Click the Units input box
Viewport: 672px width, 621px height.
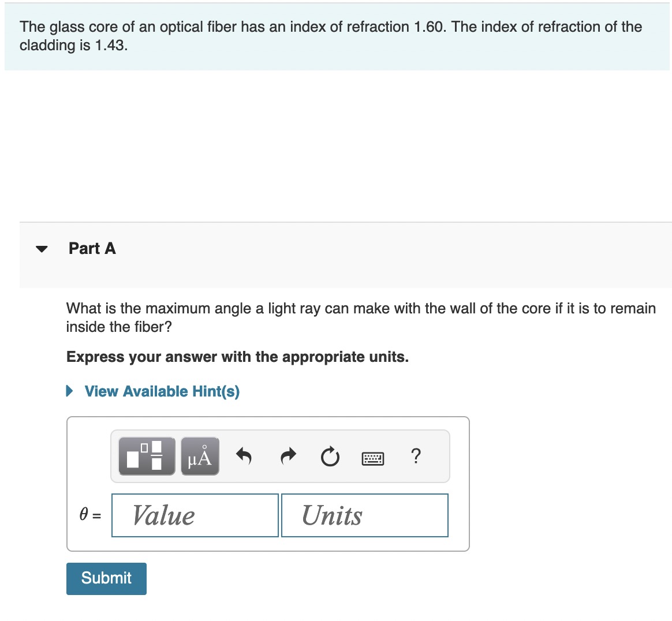coord(364,515)
